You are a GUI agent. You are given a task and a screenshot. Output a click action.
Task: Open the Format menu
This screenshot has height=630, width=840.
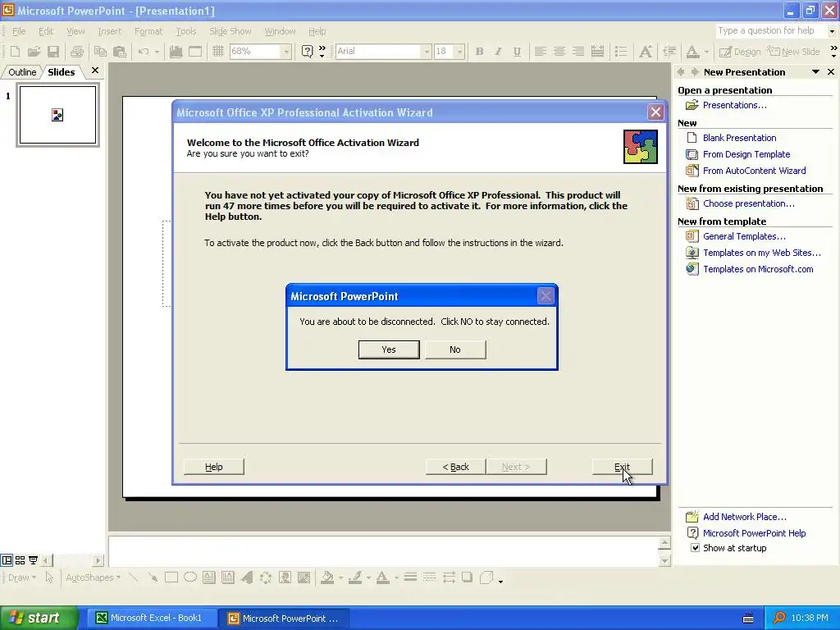click(x=148, y=31)
